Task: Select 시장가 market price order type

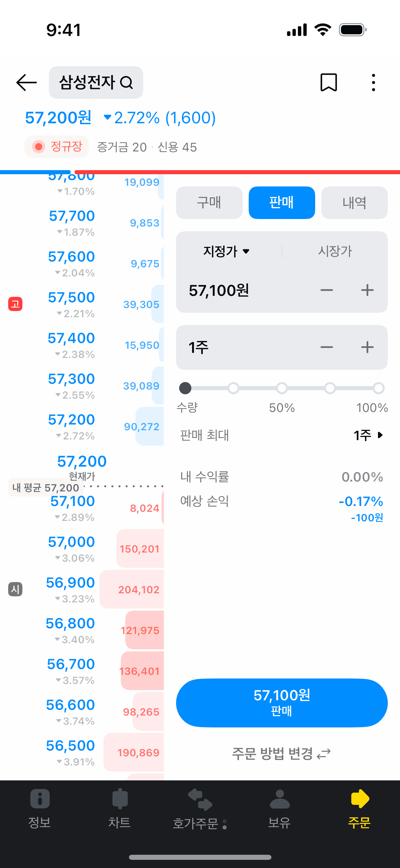Action: pyautogui.click(x=335, y=252)
